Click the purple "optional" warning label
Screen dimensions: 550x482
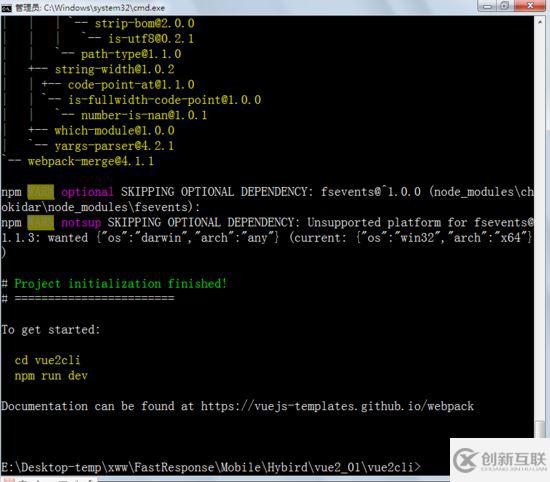(x=87, y=192)
